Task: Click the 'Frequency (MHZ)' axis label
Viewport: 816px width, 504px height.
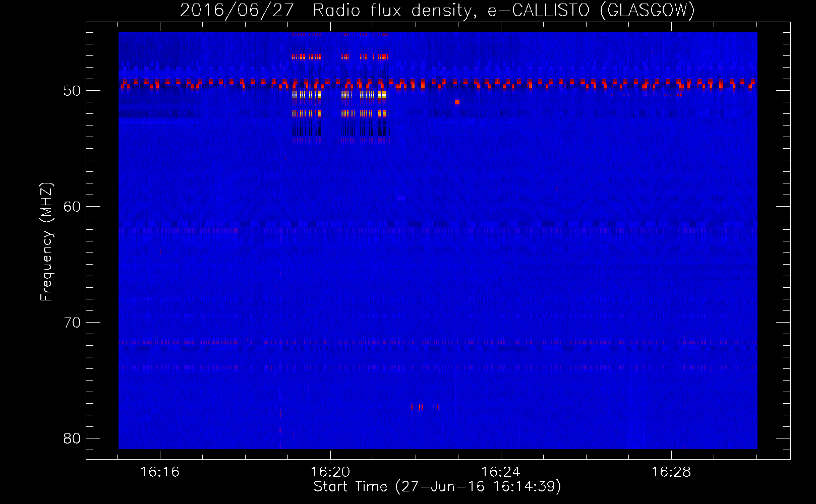Action: (x=46, y=242)
